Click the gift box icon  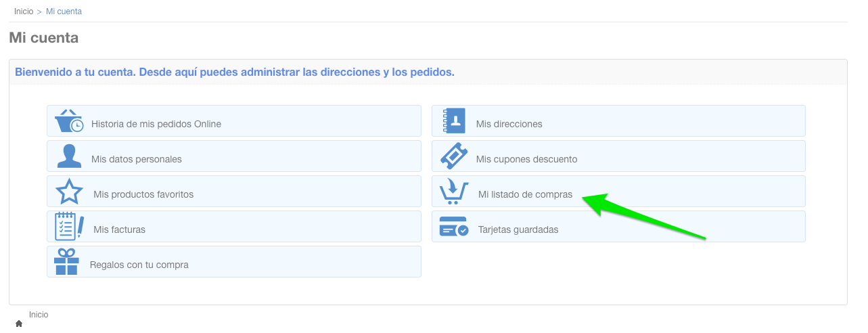(66, 262)
